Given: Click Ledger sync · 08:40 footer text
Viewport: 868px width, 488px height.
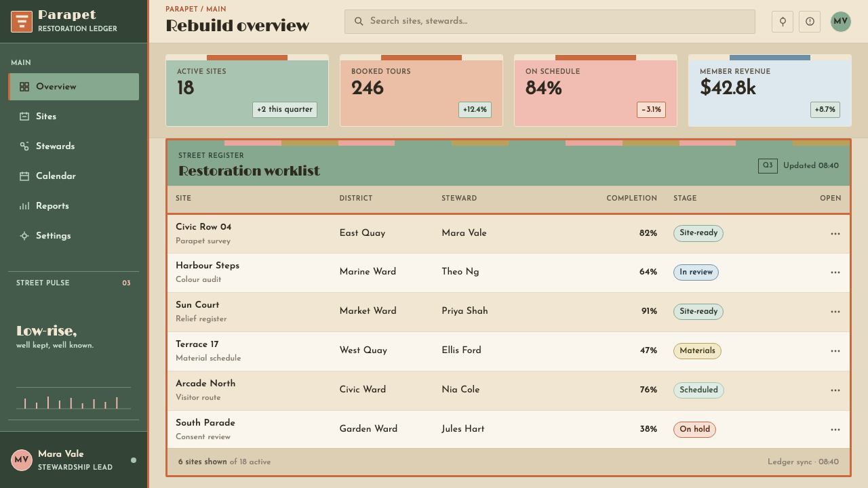Looking at the screenshot, I should (803, 462).
